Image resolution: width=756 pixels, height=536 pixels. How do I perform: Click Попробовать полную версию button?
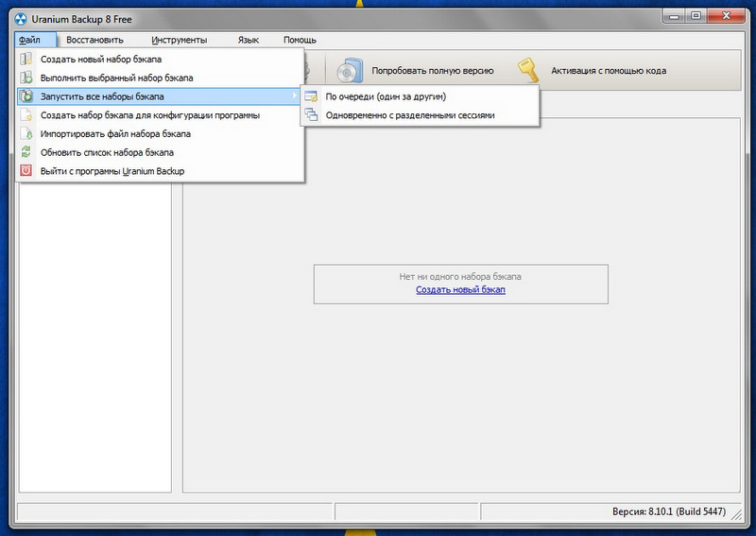(x=415, y=71)
